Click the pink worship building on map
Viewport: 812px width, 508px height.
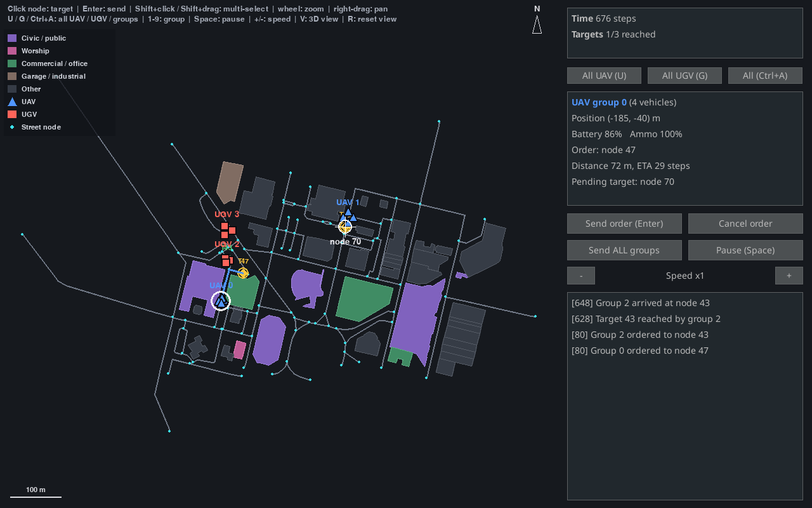pyautogui.click(x=239, y=350)
